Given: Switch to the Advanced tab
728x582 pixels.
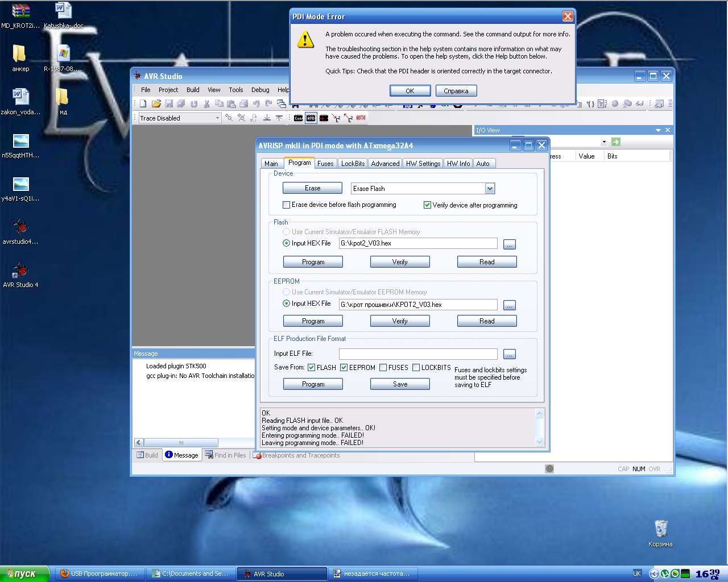Looking at the screenshot, I should 385,164.
